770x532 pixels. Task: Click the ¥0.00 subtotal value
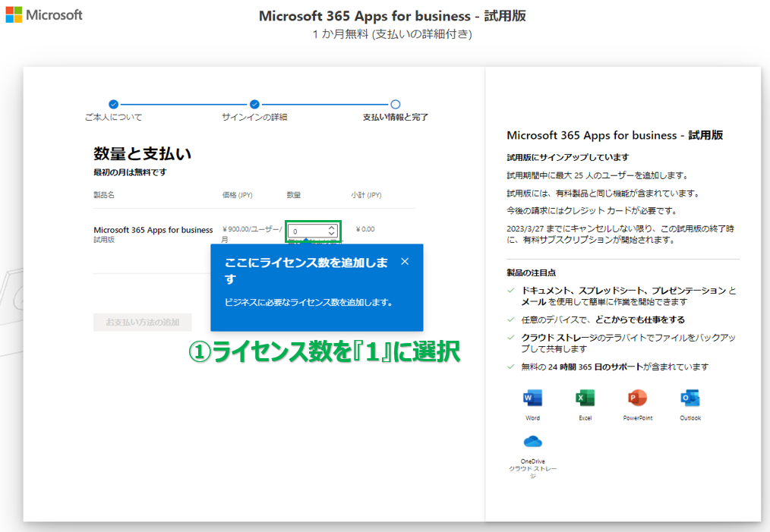(365, 229)
